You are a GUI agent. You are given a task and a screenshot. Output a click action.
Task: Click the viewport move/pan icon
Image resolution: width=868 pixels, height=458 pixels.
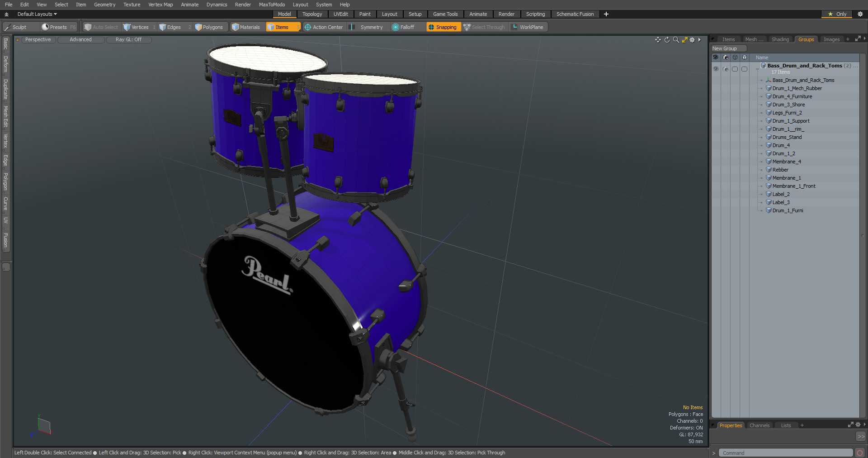[658, 40]
